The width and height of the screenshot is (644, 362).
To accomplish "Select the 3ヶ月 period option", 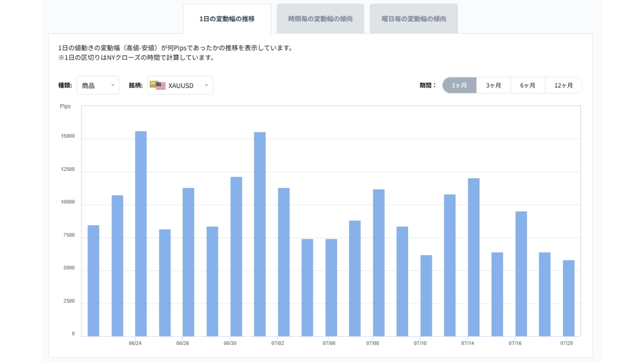I will pyautogui.click(x=494, y=85).
